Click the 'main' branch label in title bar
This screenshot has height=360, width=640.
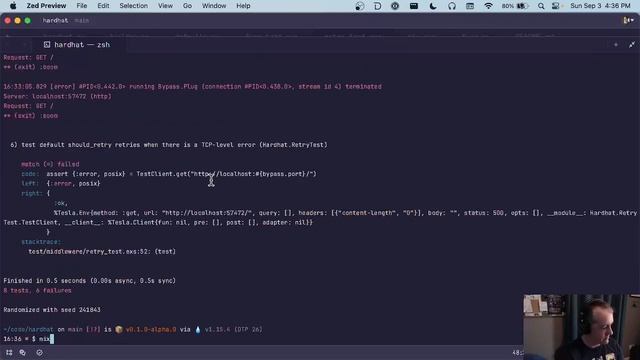(82, 20)
